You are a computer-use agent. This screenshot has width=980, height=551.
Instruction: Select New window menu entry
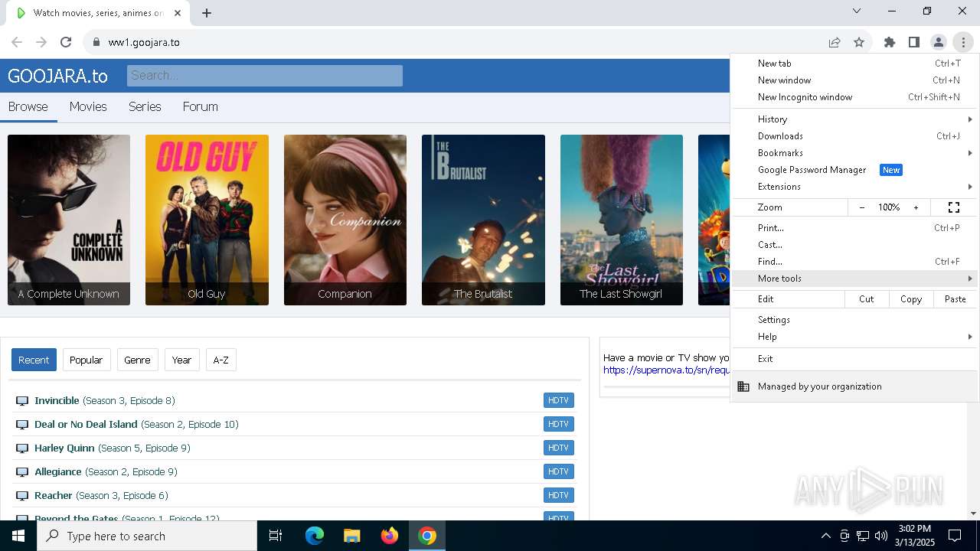(855, 80)
